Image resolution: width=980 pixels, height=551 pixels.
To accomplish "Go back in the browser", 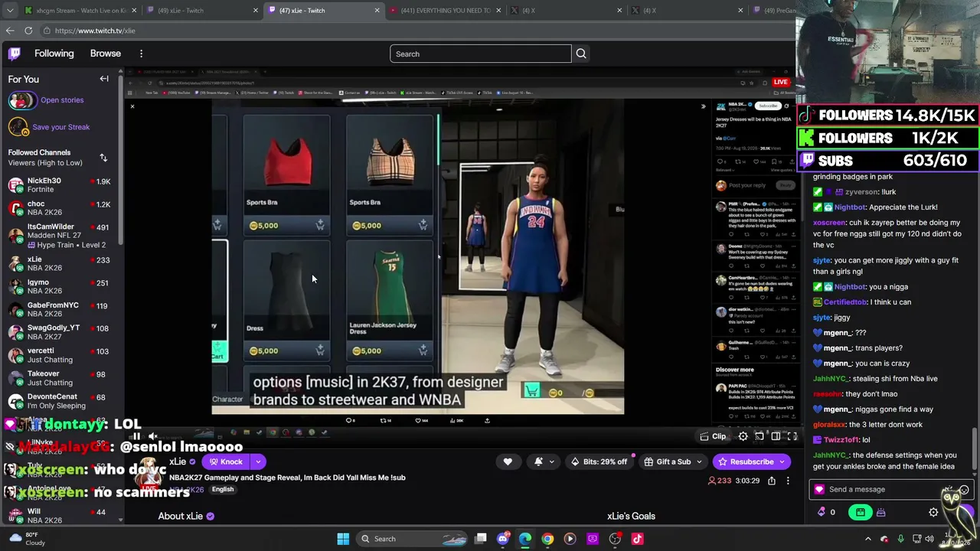I will point(10,31).
